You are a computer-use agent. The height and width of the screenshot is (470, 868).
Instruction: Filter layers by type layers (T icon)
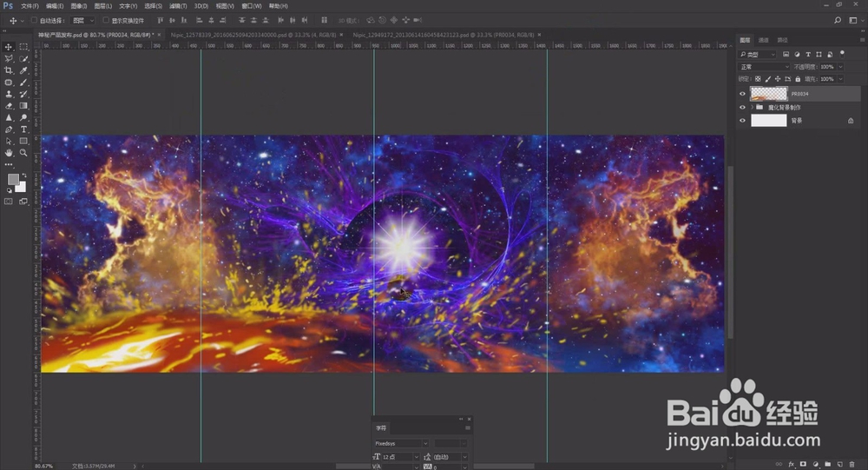pos(807,55)
